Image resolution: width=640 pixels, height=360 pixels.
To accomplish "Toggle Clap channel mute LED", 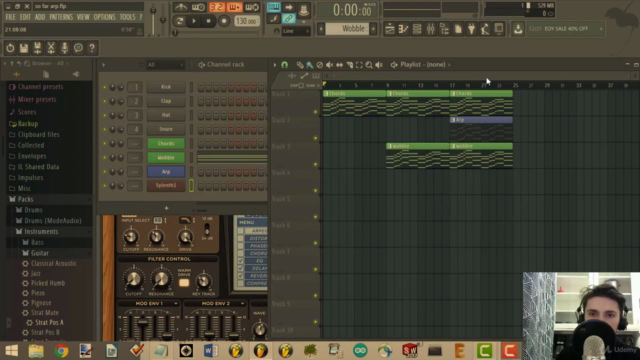I will pos(104,101).
